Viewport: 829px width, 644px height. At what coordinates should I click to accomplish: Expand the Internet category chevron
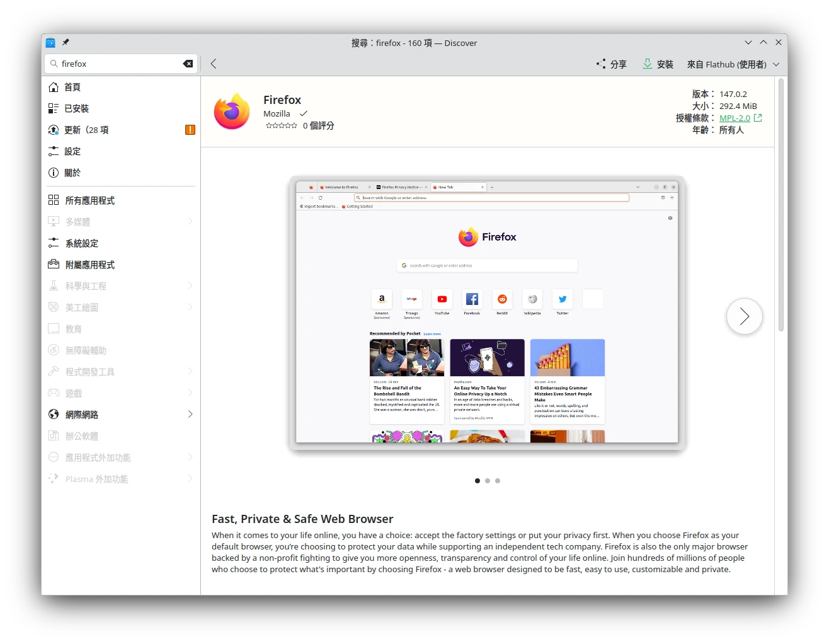point(190,414)
